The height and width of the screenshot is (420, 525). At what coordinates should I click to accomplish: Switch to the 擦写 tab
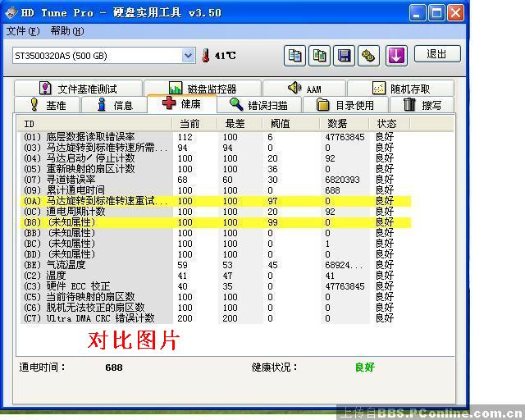pyautogui.click(x=422, y=105)
